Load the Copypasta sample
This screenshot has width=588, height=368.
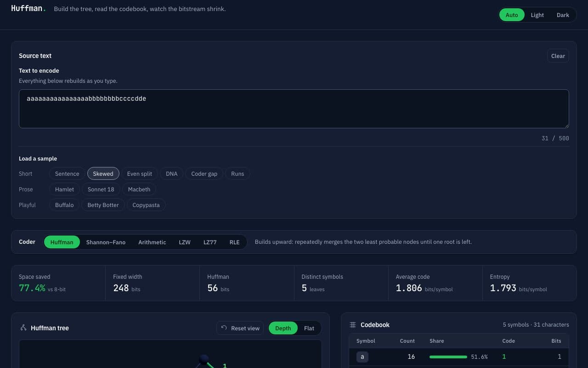point(146,205)
